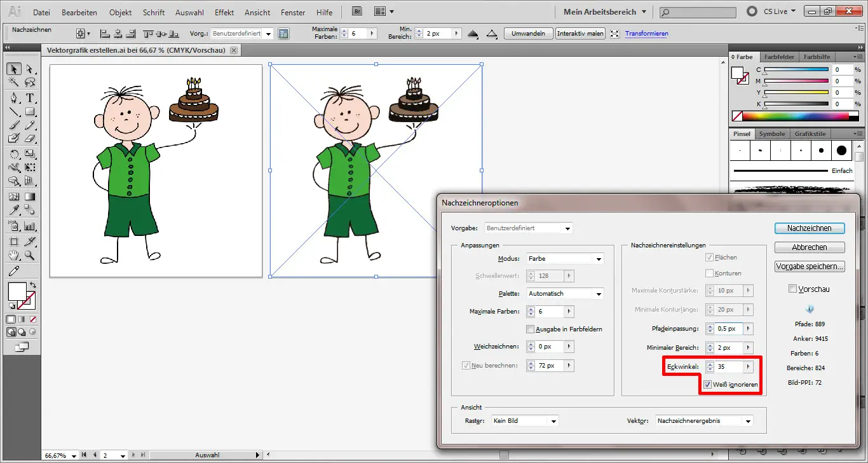
Task: Open the Fenster menu
Action: pos(292,11)
